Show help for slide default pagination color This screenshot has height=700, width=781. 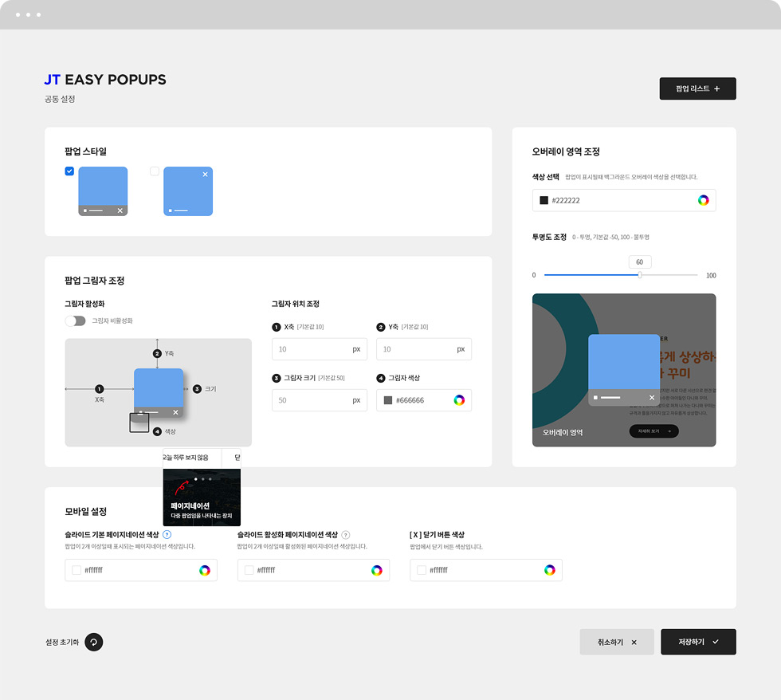coord(167,535)
